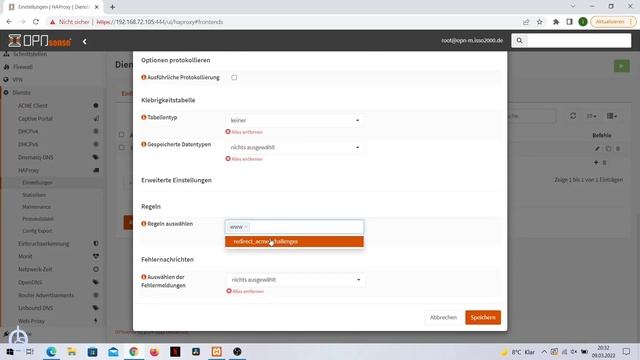Collapse the sidebar using the chevron
640x360 pixels.
pyautogui.click(x=84, y=41)
